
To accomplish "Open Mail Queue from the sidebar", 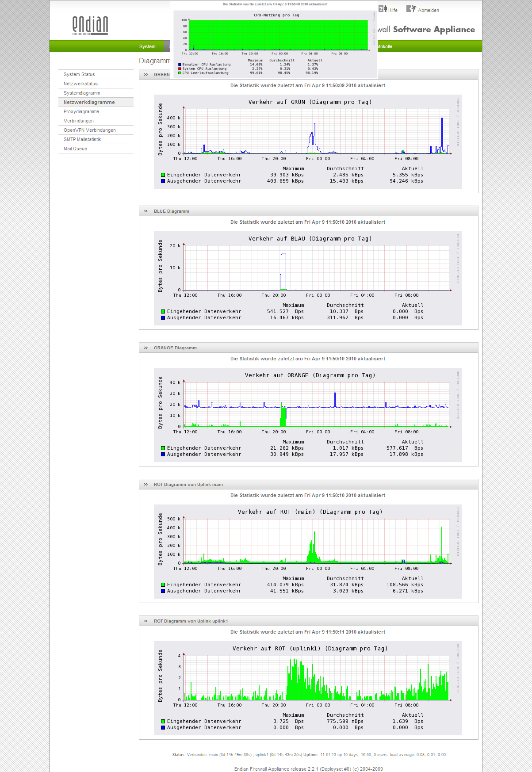I will coord(75,149).
